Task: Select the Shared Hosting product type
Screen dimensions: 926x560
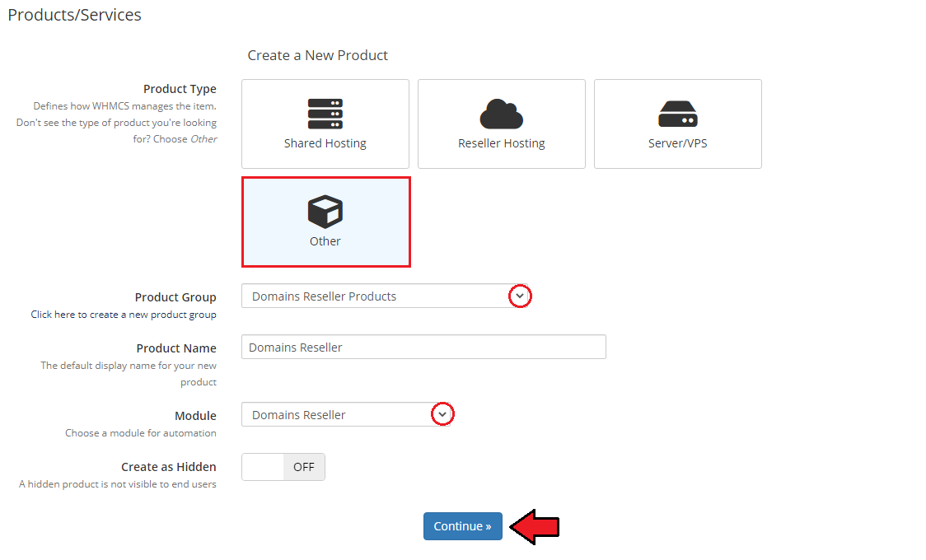Action: 325,124
